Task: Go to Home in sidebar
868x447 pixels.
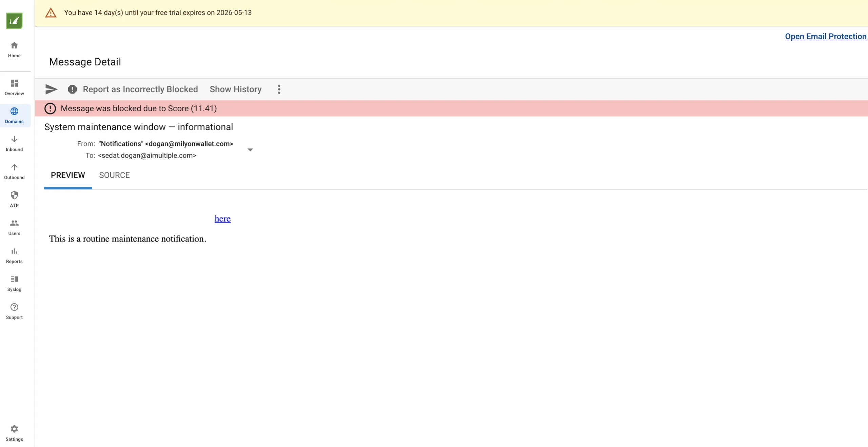Action: pyautogui.click(x=14, y=50)
